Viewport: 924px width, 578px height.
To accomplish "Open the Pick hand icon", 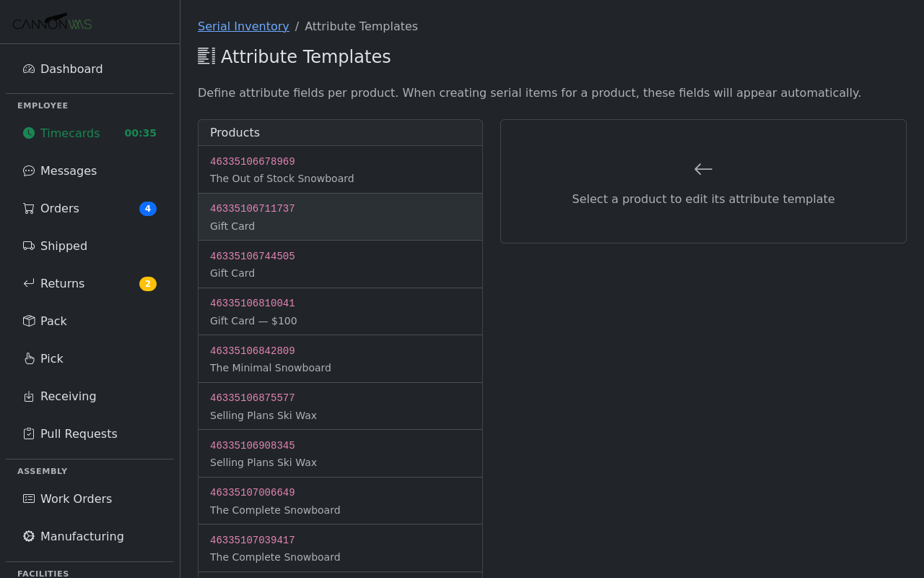I will coord(28,358).
